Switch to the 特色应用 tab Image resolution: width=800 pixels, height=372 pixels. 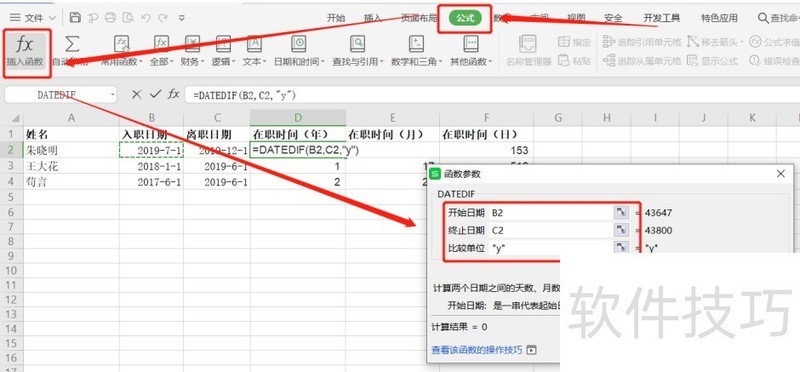tap(719, 18)
